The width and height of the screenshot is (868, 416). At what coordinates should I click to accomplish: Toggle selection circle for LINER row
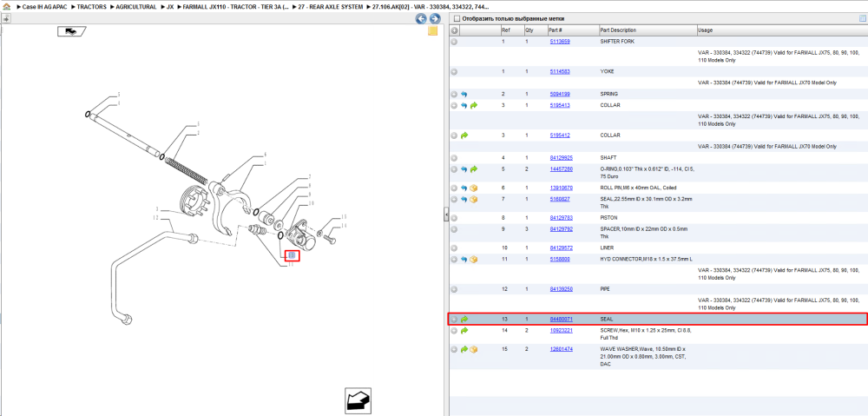(x=454, y=248)
